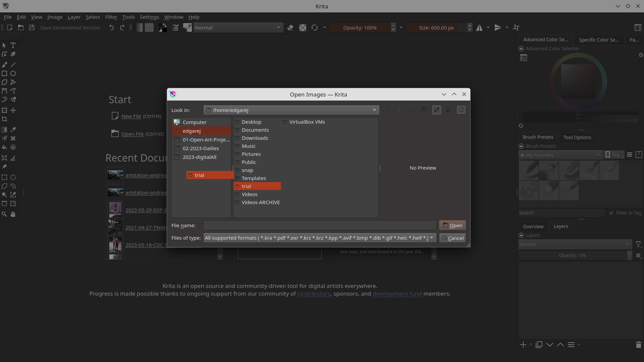Select the Crop tool in toolbox

(x=4, y=119)
